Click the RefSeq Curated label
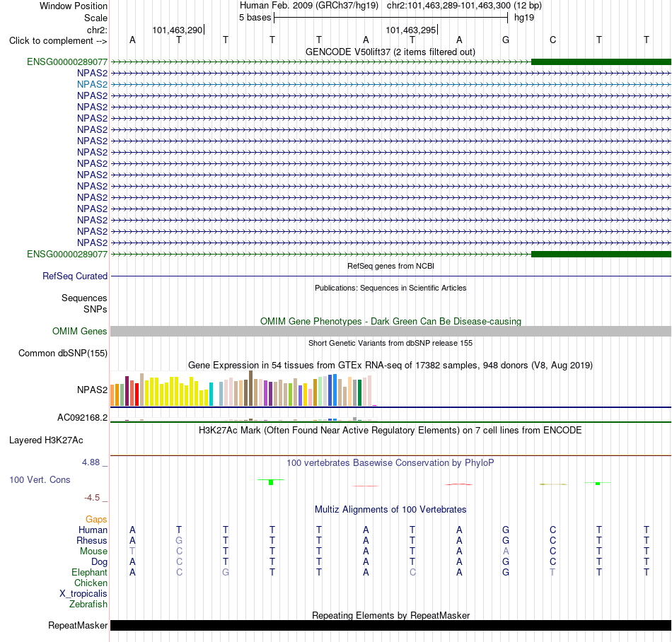The image size is (672, 642). (x=74, y=276)
